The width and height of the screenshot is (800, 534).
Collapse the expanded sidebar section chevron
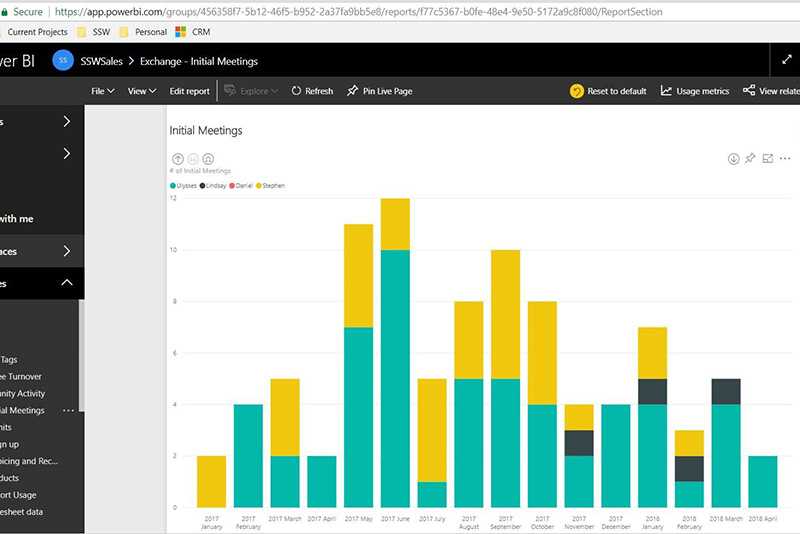(67, 283)
